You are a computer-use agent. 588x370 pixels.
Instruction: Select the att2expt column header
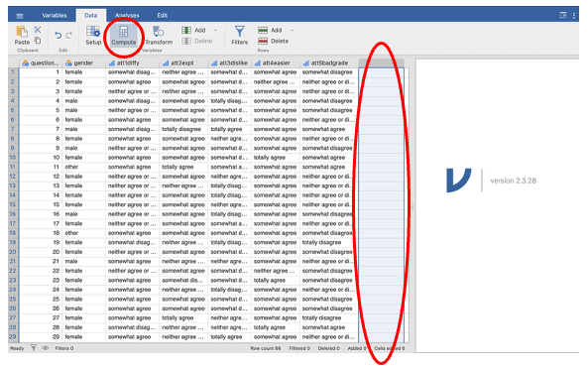(x=183, y=63)
